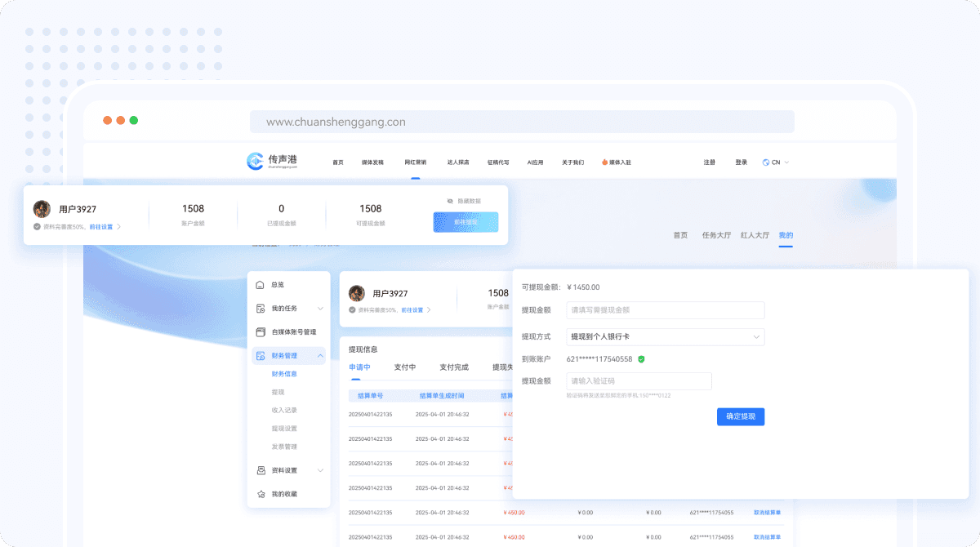This screenshot has height=547, width=980.
Task: Click the 确定提现 button
Action: tap(740, 416)
